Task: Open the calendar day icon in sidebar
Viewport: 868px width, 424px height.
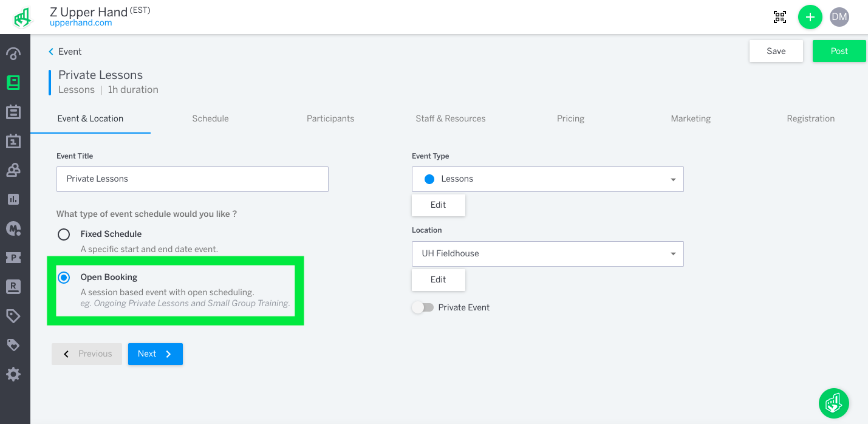Action: (13, 141)
